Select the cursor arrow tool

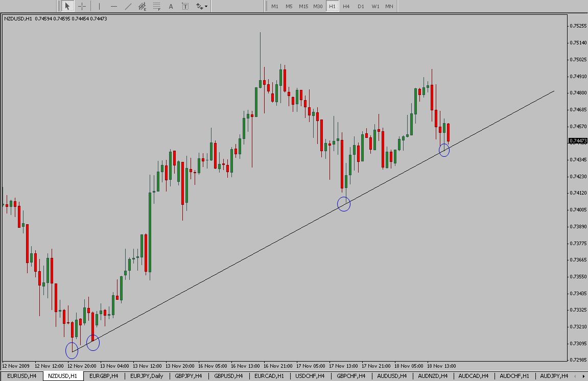(67, 7)
